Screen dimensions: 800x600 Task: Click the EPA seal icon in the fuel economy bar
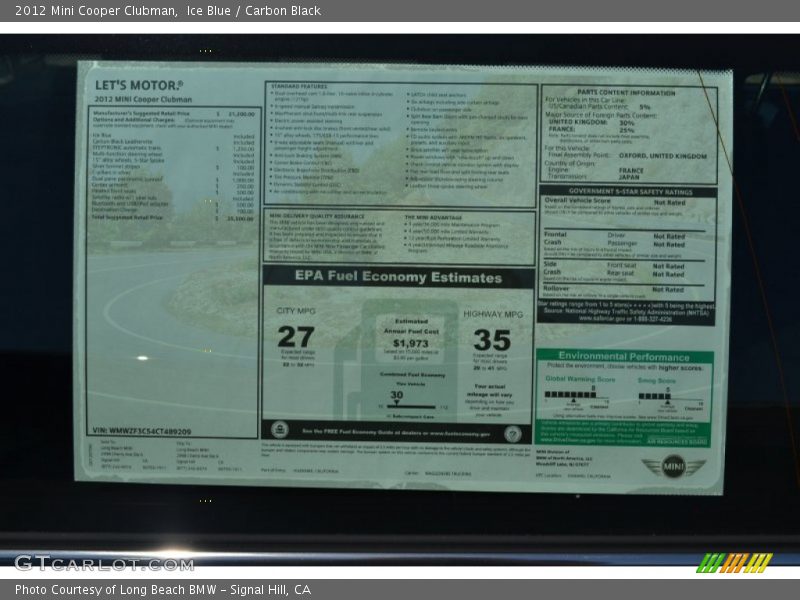pyautogui.click(x=280, y=430)
